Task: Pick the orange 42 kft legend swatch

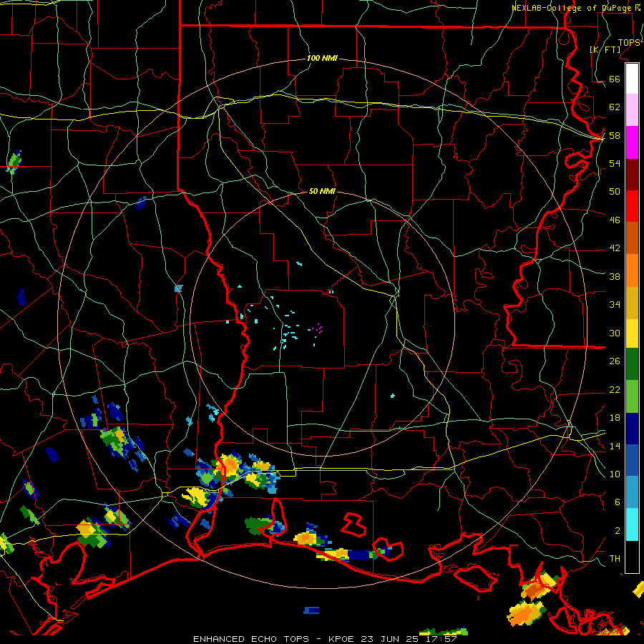Action: pos(632,270)
